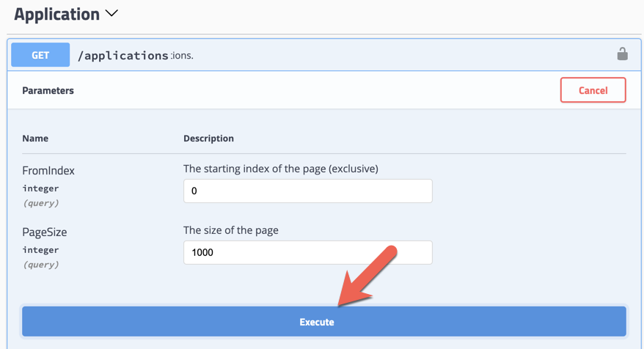Select the /applications endpoint path
The width and height of the screenshot is (644, 349).
[123, 55]
